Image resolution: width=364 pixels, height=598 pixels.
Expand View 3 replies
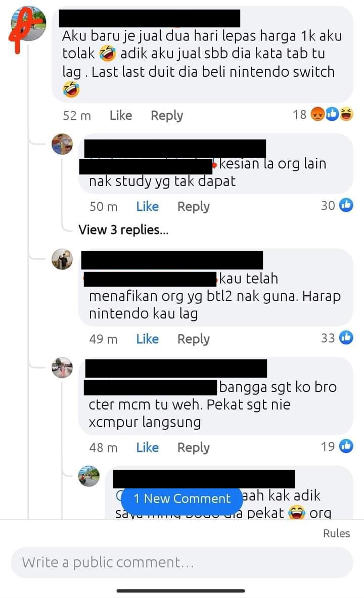[123, 229]
